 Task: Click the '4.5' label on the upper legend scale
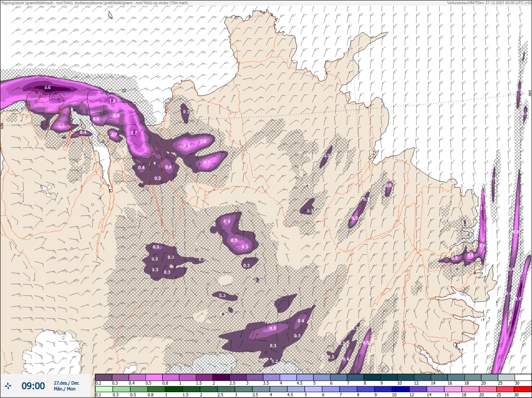(300, 383)
